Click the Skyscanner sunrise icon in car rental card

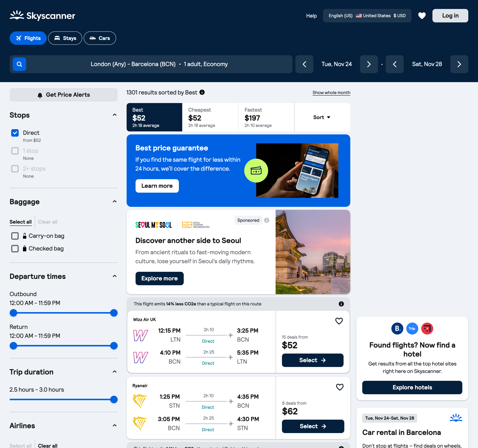click(456, 418)
